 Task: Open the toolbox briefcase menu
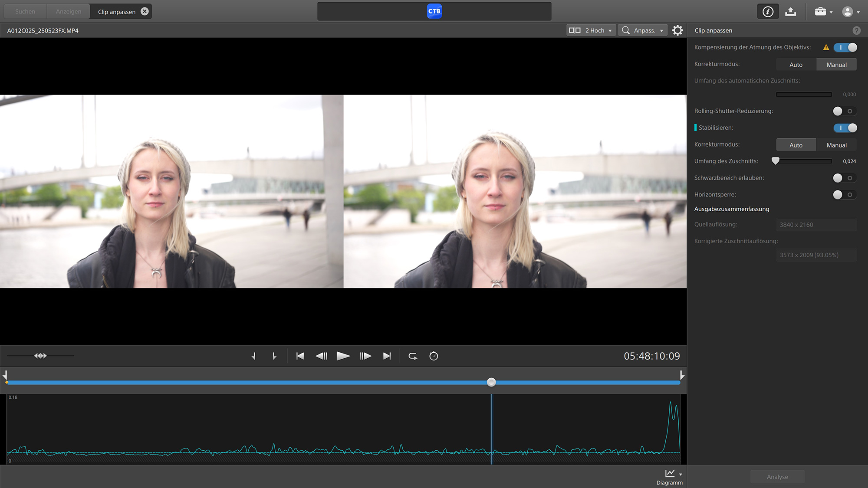[823, 12]
